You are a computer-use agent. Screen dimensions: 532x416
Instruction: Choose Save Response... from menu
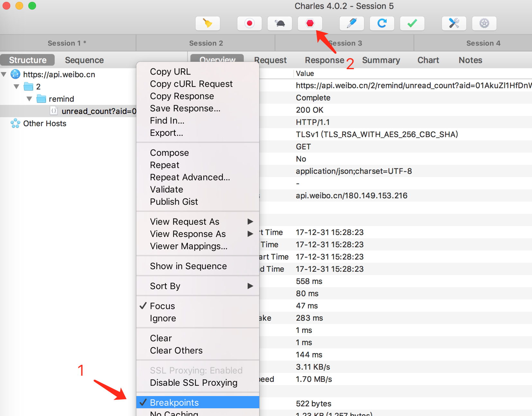point(198,108)
